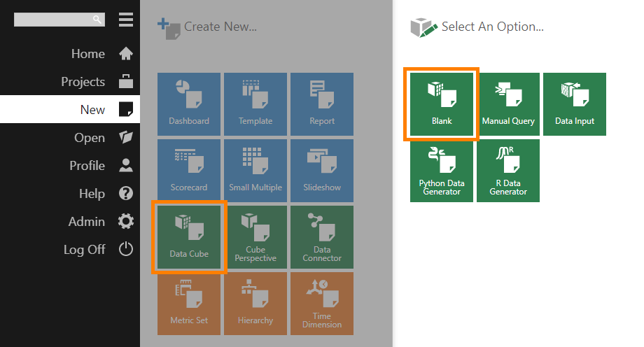Click the Slideshow tile
This screenshot has height=347, width=644.
[322, 171]
